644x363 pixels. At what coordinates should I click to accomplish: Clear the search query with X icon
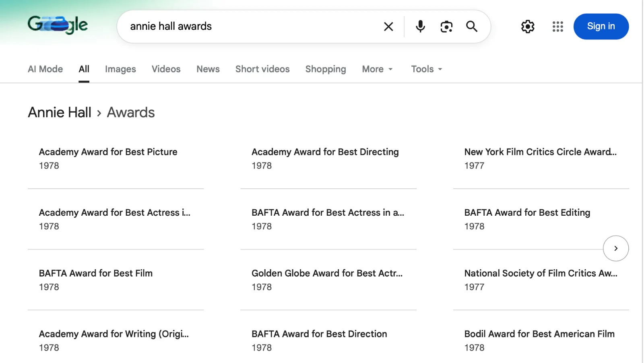[388, 27]
